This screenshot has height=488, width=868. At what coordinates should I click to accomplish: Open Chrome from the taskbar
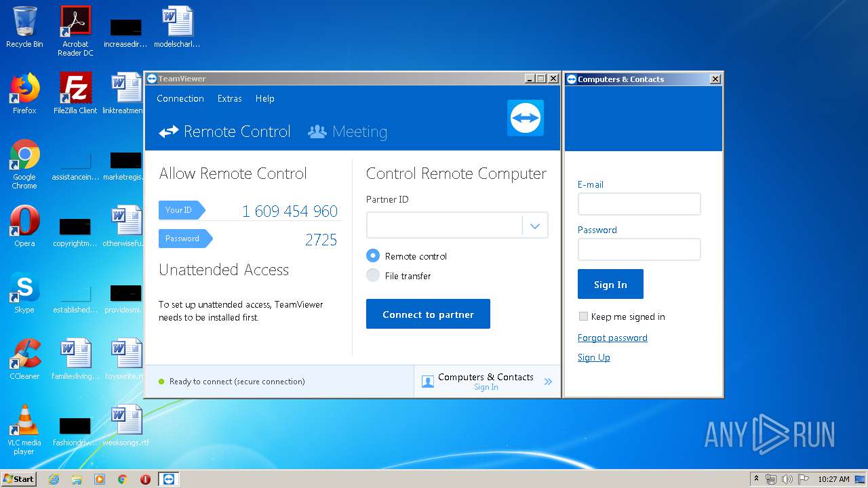(122, 479)
